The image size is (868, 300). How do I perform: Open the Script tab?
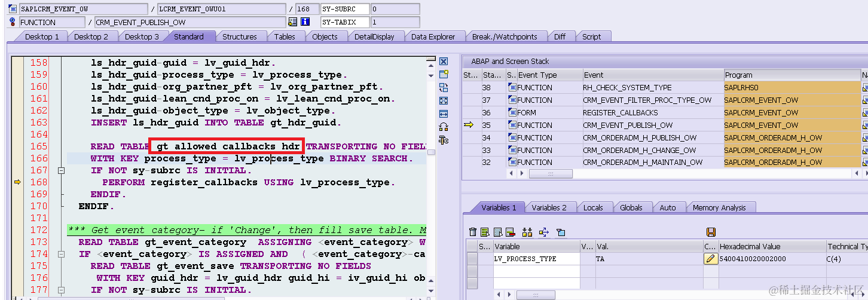pos(591,36)
